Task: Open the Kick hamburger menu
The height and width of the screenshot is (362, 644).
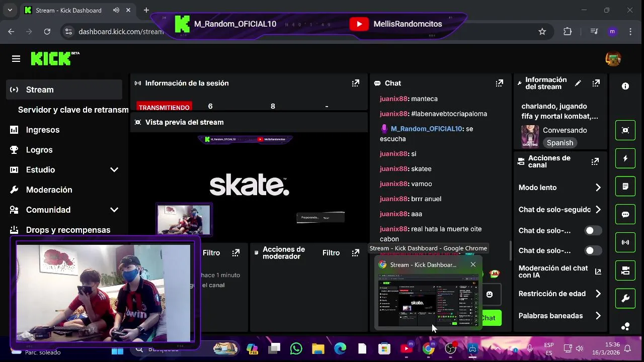Action: pos(16,59)
